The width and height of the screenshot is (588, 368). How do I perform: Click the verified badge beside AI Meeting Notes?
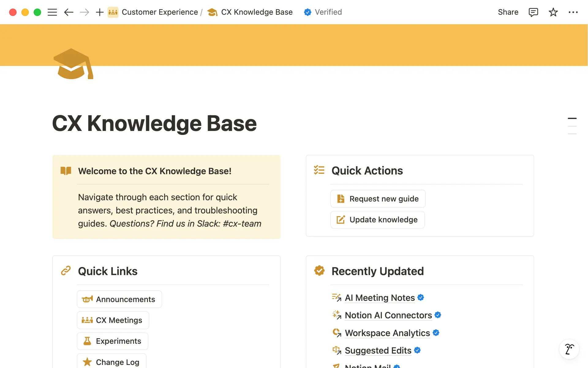click(x=420, y=297)
